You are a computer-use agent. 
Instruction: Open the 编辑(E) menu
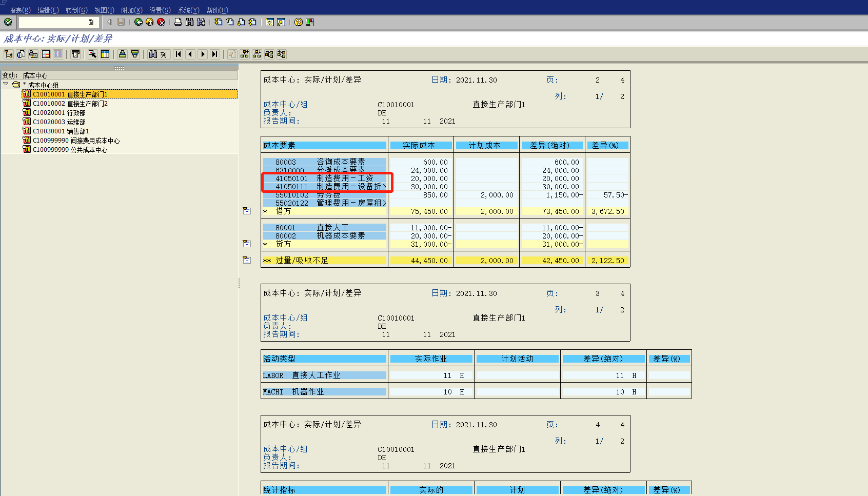click(48, 10)
